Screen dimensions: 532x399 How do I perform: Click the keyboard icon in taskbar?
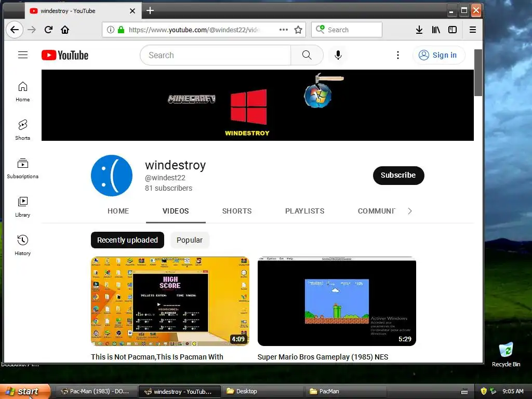click(464, 392)
